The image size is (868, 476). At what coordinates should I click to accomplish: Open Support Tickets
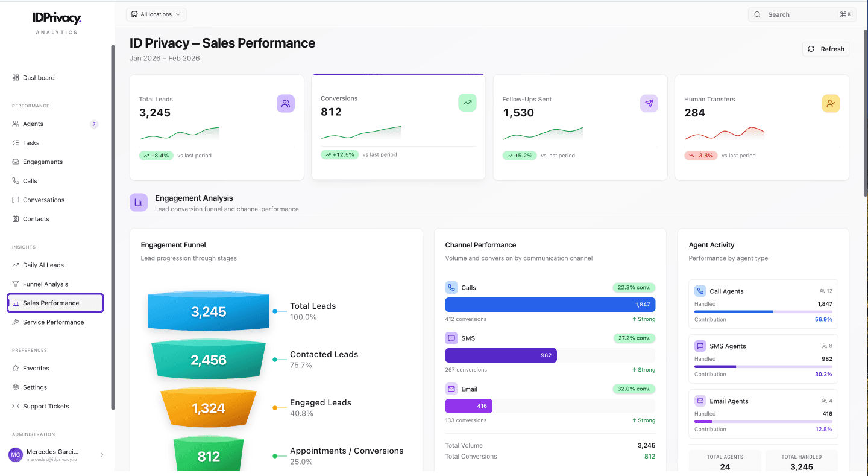pyautogui.click(x=45, y=405)
